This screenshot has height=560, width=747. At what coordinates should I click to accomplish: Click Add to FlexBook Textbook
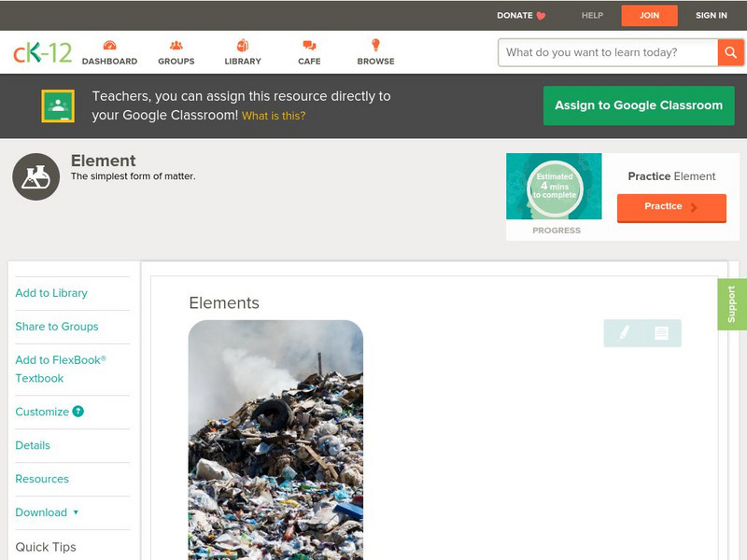[61, 369]
